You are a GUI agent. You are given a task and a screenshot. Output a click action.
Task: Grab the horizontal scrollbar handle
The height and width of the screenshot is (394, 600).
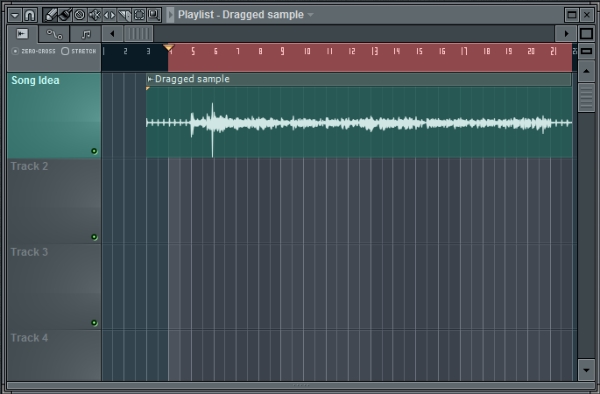click(139, 34)
